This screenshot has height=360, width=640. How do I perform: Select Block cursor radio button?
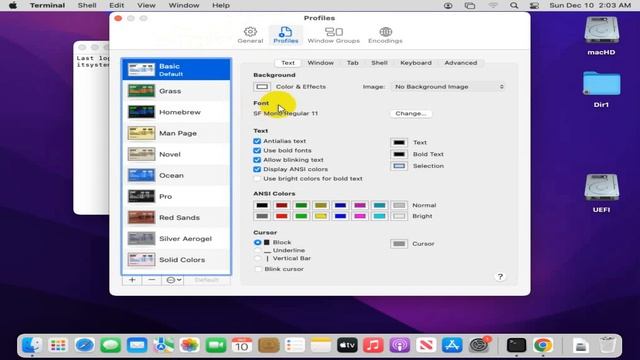coord(257,242)
